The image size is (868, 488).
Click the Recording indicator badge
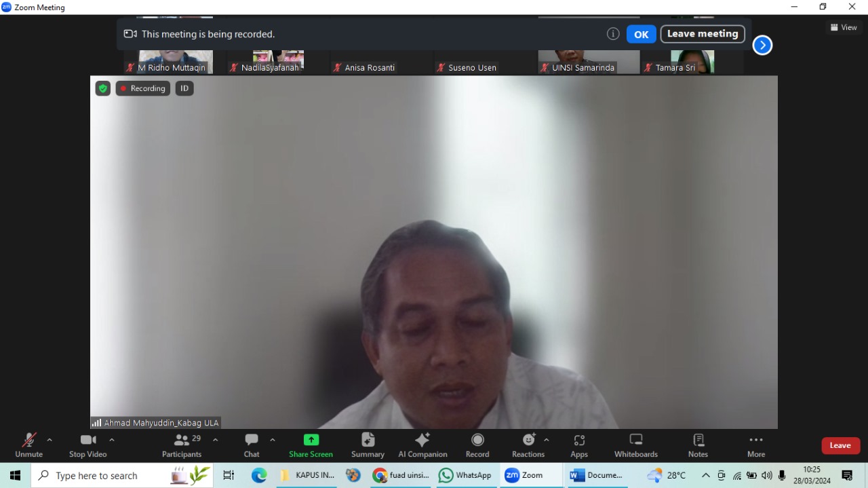(143, 88)
